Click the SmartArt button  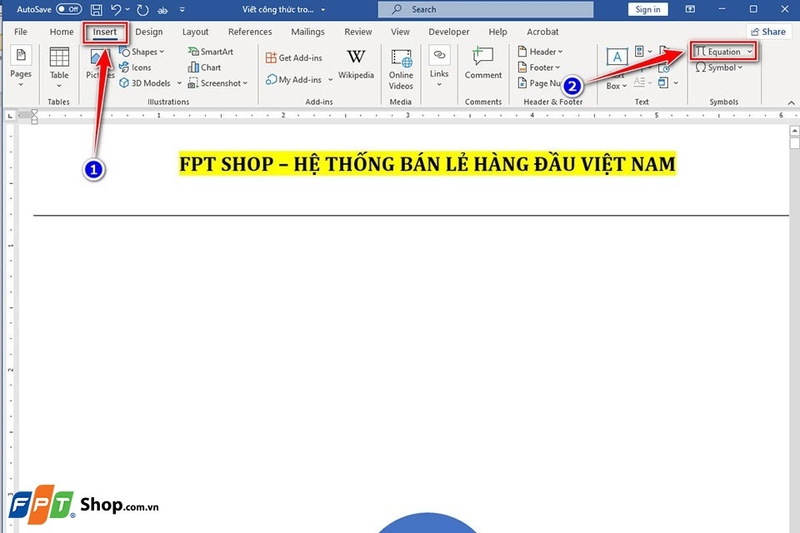point(211,52)
